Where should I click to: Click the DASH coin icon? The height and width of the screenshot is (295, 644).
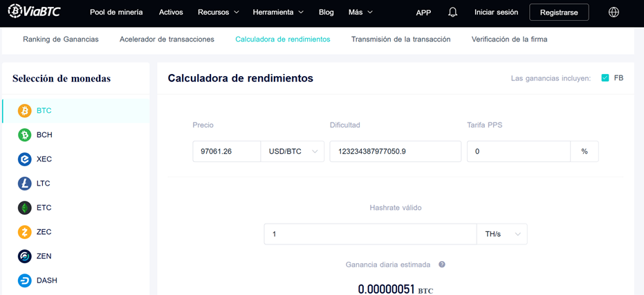click(25, 280)
